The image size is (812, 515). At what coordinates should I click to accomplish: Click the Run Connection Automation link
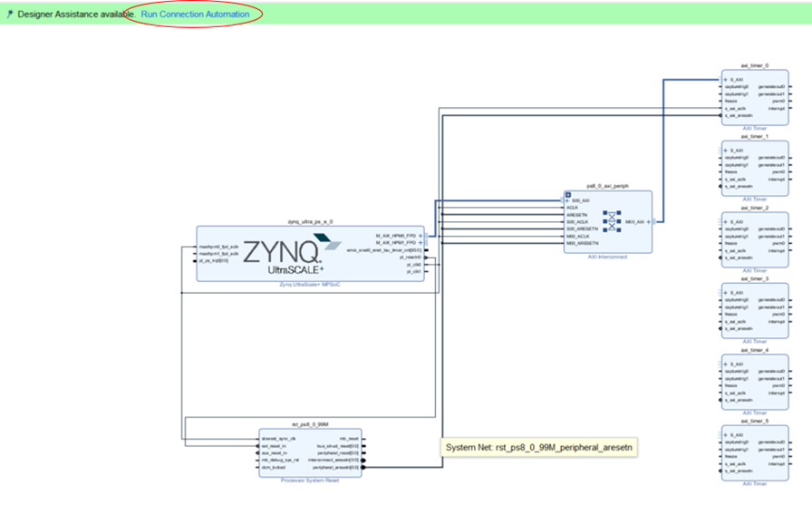[x=195, y=15]
